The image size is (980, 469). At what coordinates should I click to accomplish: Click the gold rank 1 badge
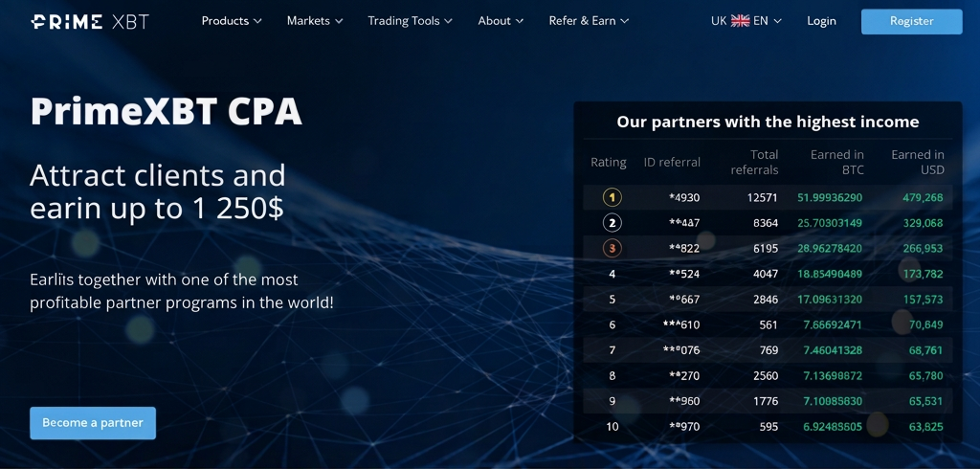coord(612,197)
